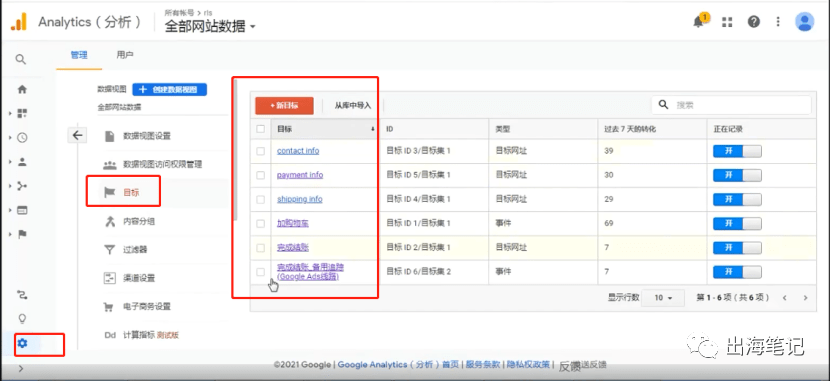Tick the select-all checkbox in table header
Screen dimensions: 831x382
point(260,129)
